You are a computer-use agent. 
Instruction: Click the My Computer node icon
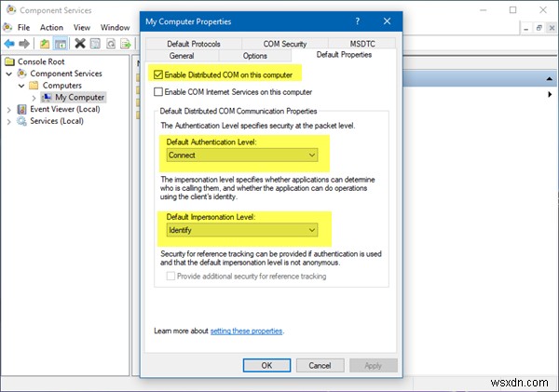[x=47, y=97]
